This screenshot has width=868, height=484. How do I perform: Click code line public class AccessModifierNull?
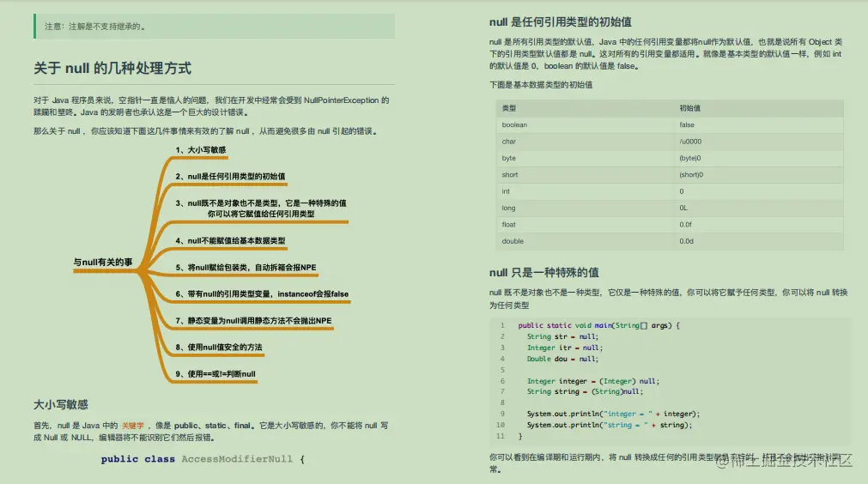point(203,459)
